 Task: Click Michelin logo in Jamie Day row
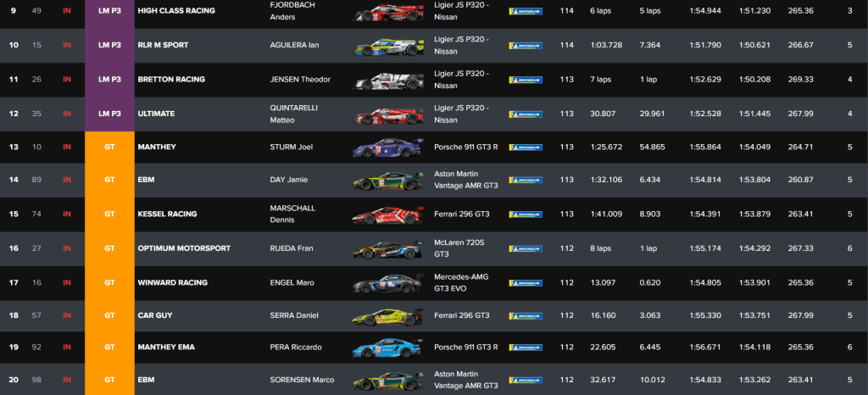point(526,180)
